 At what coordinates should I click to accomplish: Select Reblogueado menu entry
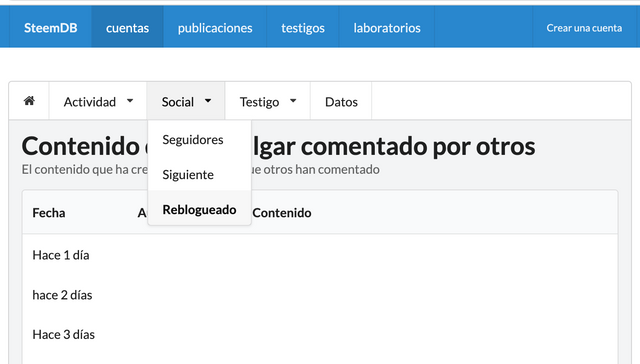(200, 209)
